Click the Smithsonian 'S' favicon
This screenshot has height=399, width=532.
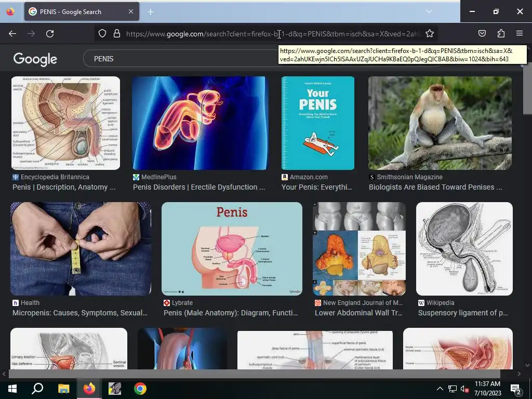pos(372,177)
